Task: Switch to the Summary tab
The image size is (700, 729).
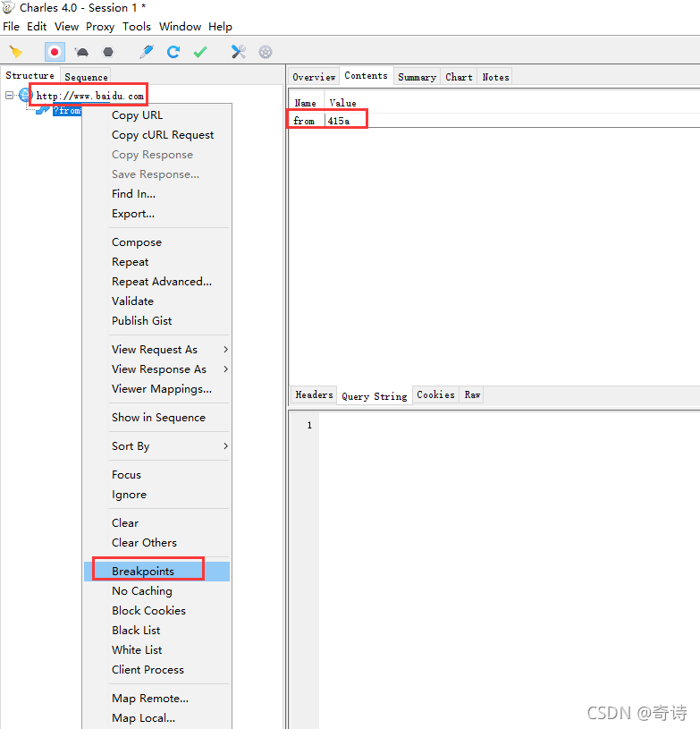Action: tap(417, 77)
